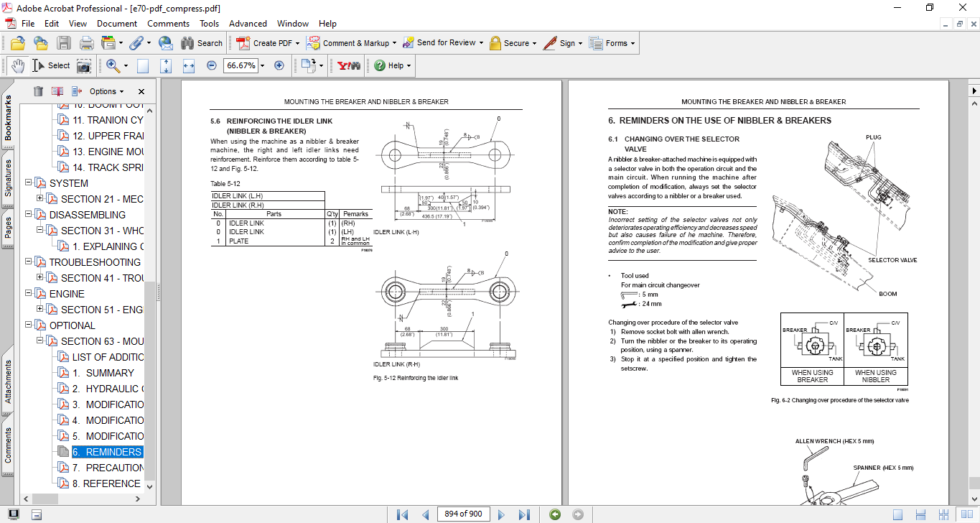The width and height of the screenshot is (980, 523).
Task: Expand the SECTION 21 bookmark
Action: 40,199
